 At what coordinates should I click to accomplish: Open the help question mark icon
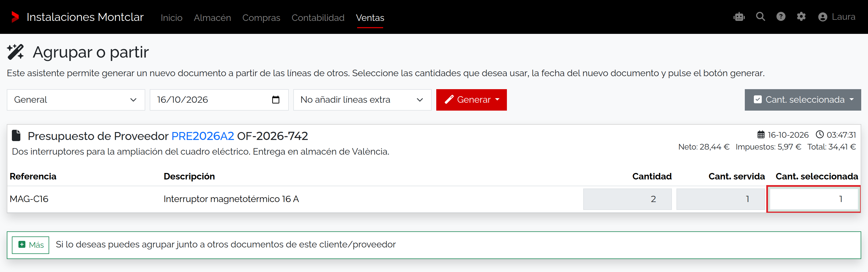click(781, 16)
